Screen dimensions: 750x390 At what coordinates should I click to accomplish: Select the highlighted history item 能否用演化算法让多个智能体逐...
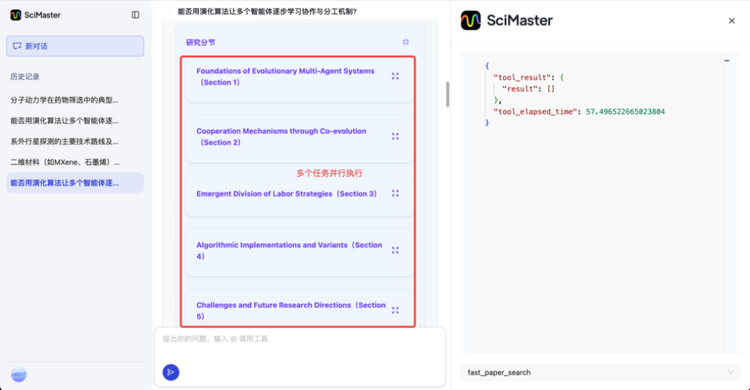tap(75, 183)
